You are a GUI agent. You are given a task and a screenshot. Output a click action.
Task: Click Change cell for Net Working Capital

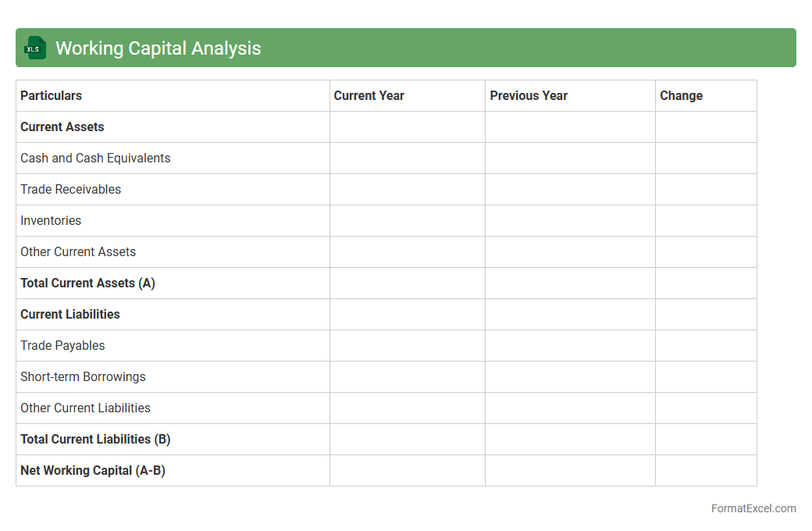pos(706,471)
